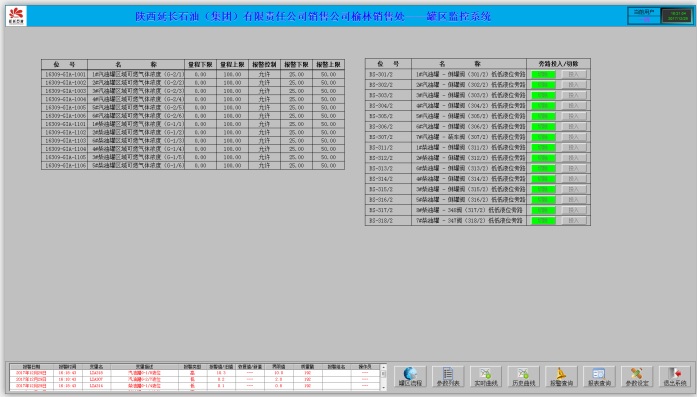Image resolution: width=697 pixels, height=397 pixels.
Task: Select the 16309-GIA-1001 row's 报警控制 cell
Action: click(264, 74)
